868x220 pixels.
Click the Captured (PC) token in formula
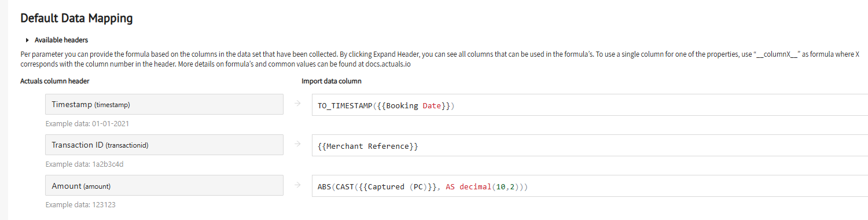pyautogui.click(x=397, y=187)
